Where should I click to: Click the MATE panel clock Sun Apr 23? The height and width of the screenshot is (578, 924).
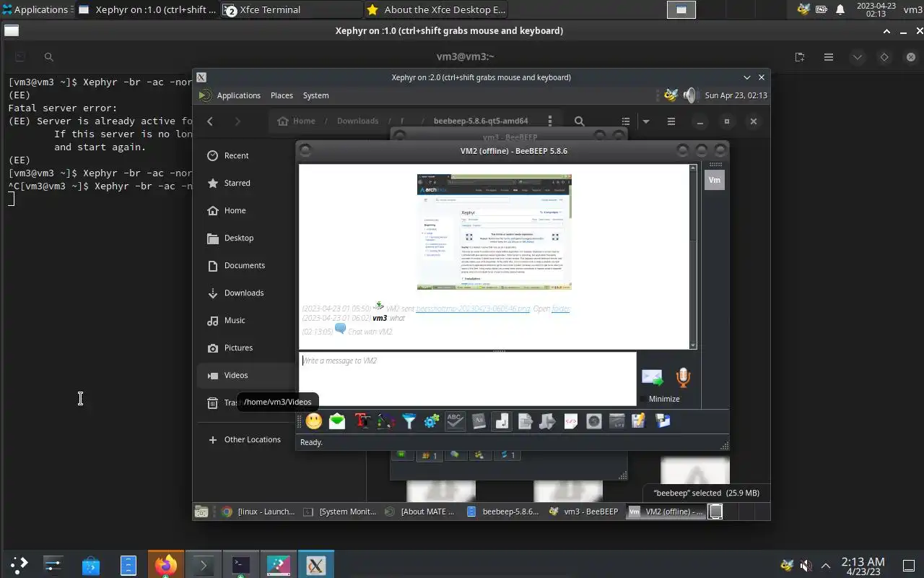[736, 95]
